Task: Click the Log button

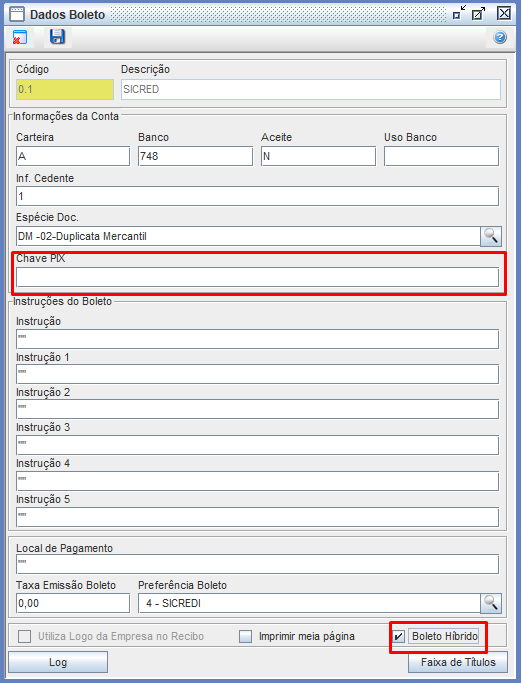Action: click(58, 663)
